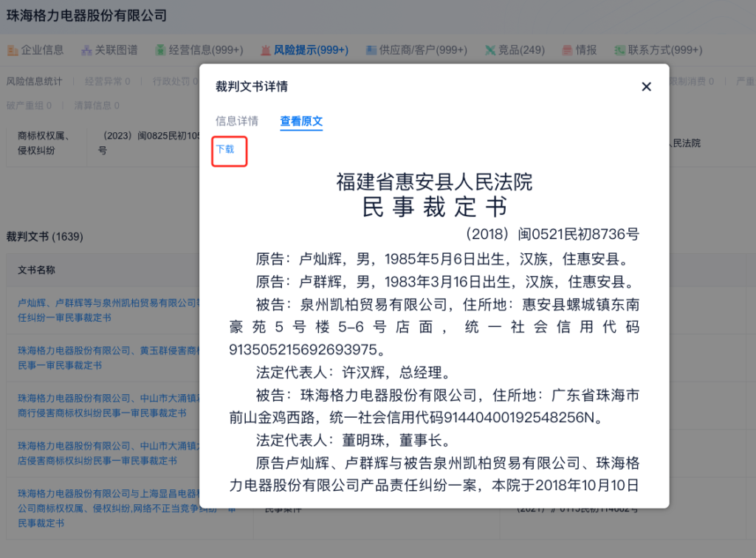
Task: Switch to the 信息详情 tab
Action: [237, 121]
